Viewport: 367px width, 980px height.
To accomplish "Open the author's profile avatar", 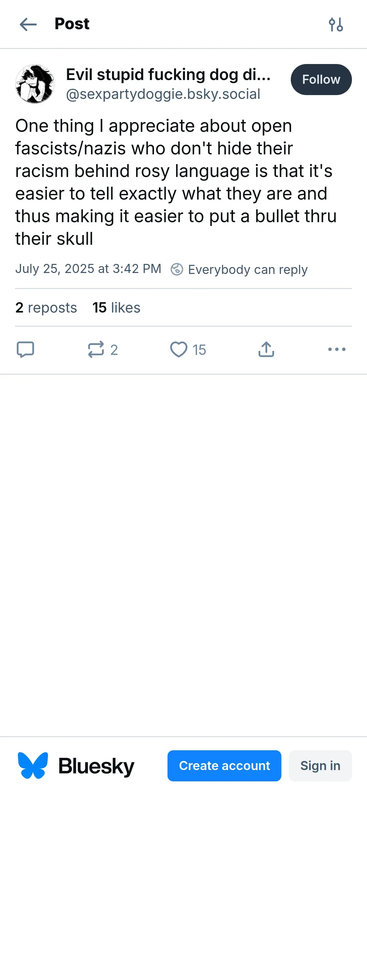I will point(35,84).
